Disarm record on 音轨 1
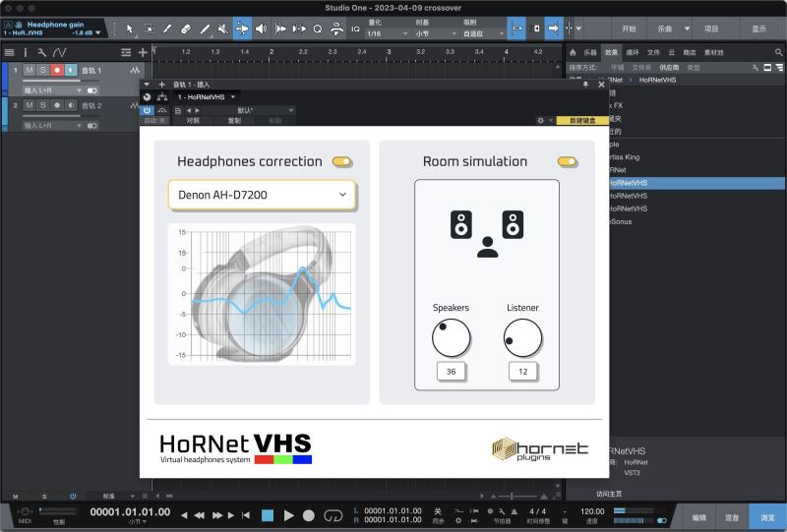The image size is (787, 532). [57, 70]
